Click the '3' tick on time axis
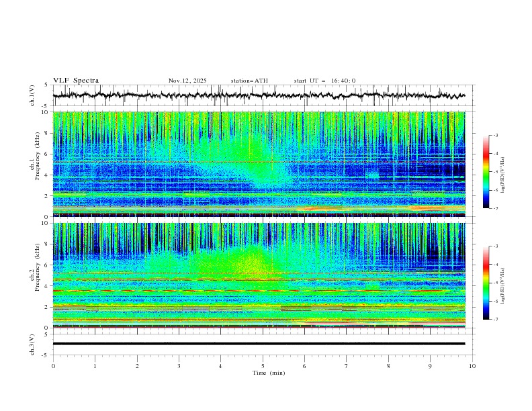 tap(179, 366)
